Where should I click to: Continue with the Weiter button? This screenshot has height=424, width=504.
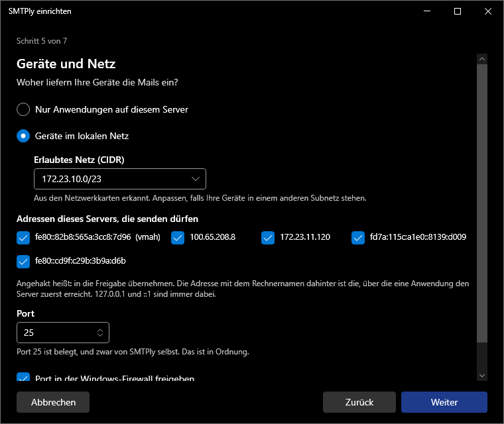444,402
